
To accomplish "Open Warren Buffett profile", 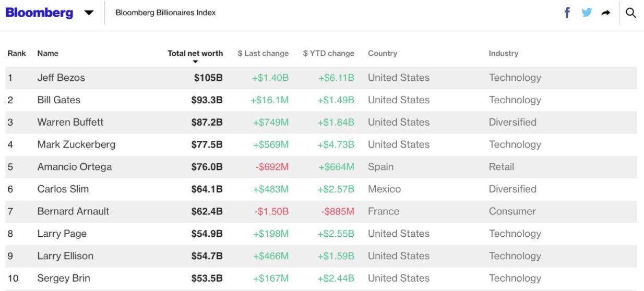I will click(x=70, y=122).
